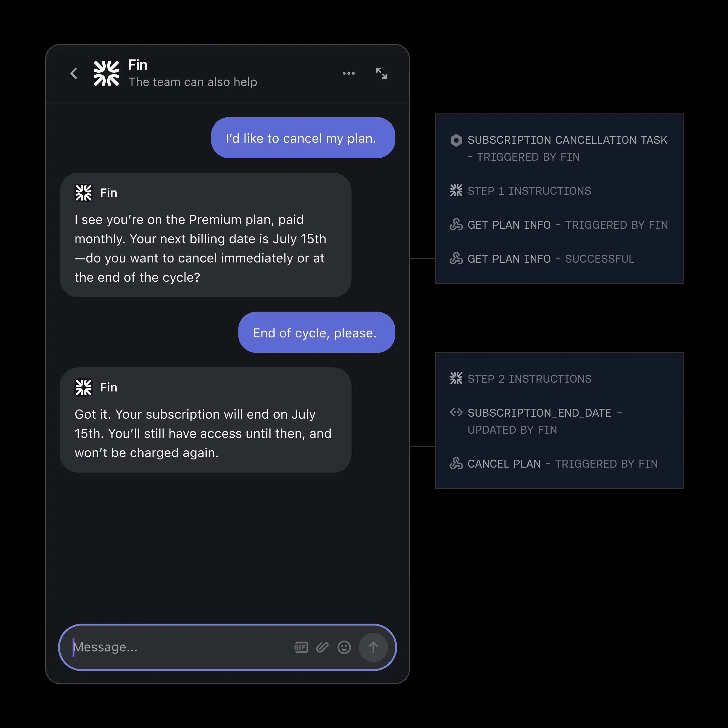Open the emoji picker smiley icon

coord(344,647)
